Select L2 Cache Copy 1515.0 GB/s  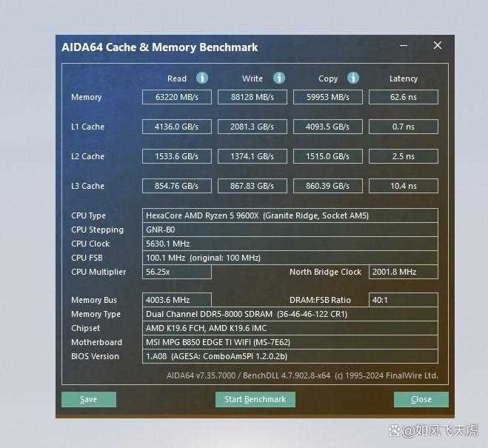(x=328, y=156)
